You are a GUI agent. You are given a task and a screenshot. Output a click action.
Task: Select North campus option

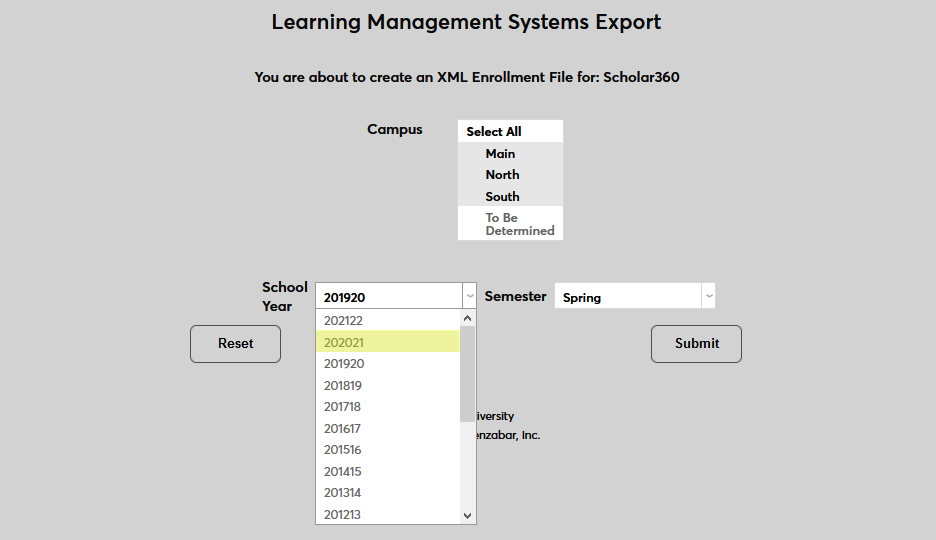point(510,175)
